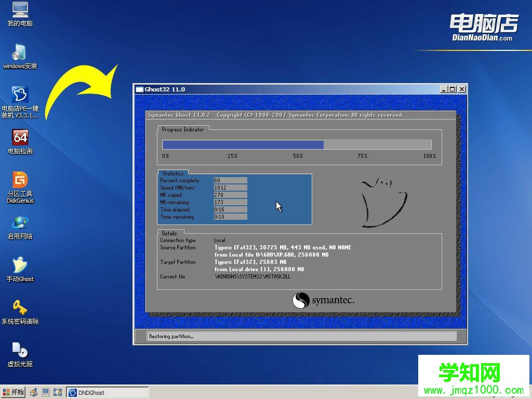
Task: Click the Source Partition Fat32 30725 MB line
Action: tap(283, 248)
